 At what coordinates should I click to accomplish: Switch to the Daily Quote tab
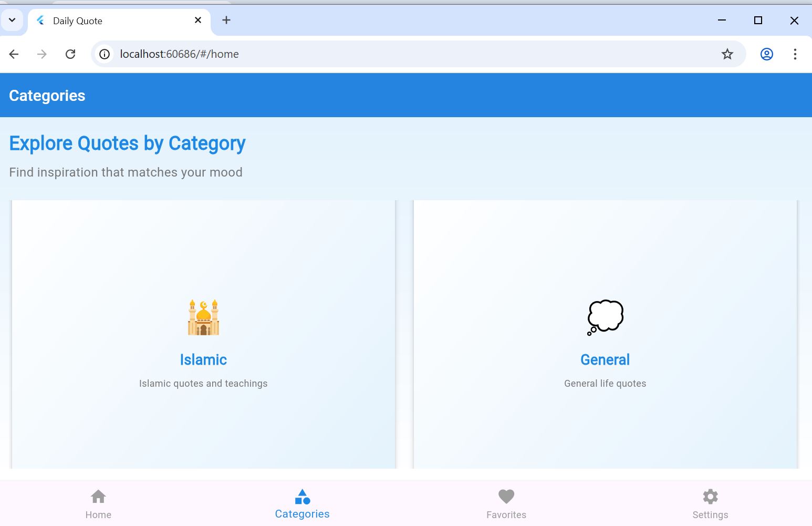click(x=105, y=21)
